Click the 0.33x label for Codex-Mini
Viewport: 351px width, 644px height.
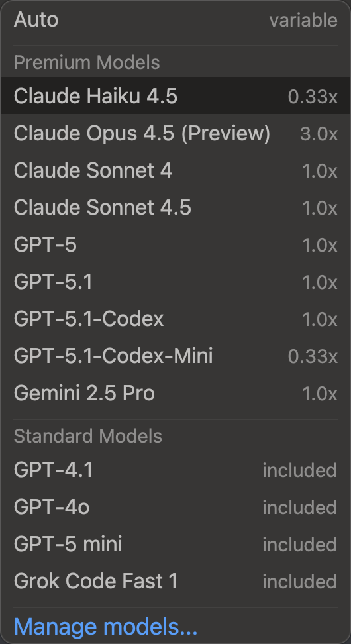313,356
